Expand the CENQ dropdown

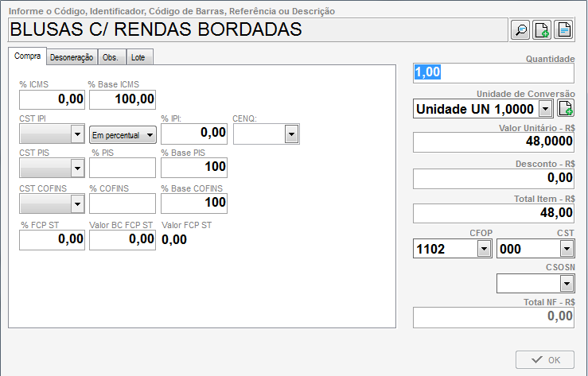(x=292, y=135)
